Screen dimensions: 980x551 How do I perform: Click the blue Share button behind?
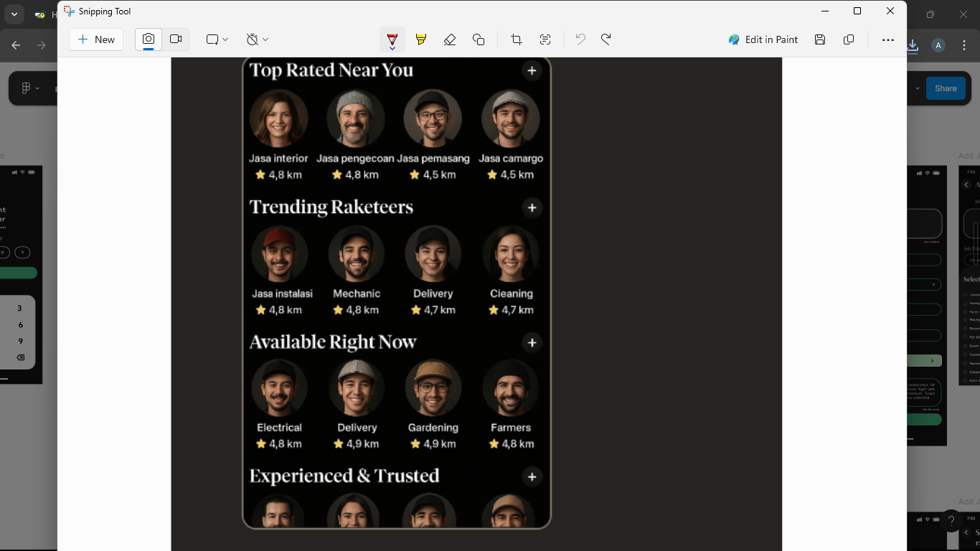click(x=945, y=88)
